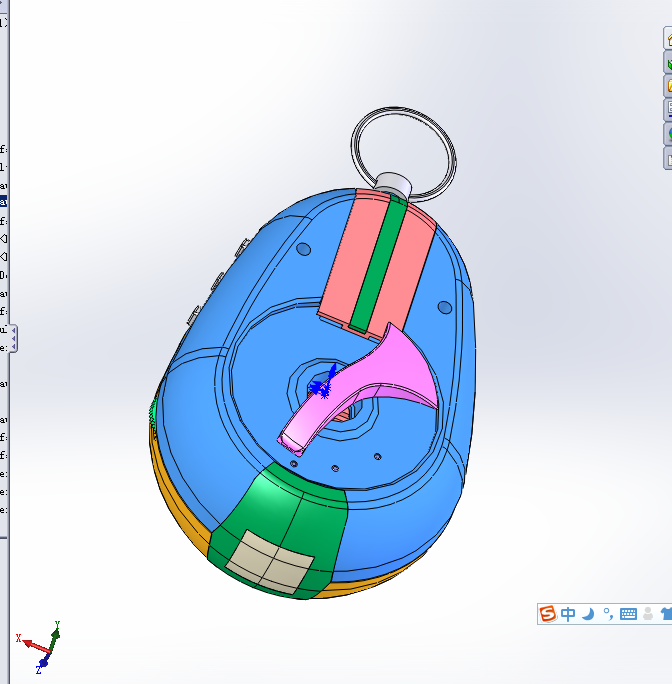Open the SolidWorks Resources home tab
This screenshot has width=672, height=684.
(668, 38)
